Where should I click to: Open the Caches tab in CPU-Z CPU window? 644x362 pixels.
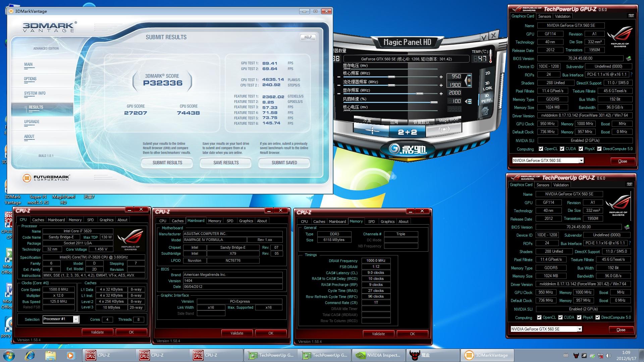pyautogui.click(x=38, y=220)
